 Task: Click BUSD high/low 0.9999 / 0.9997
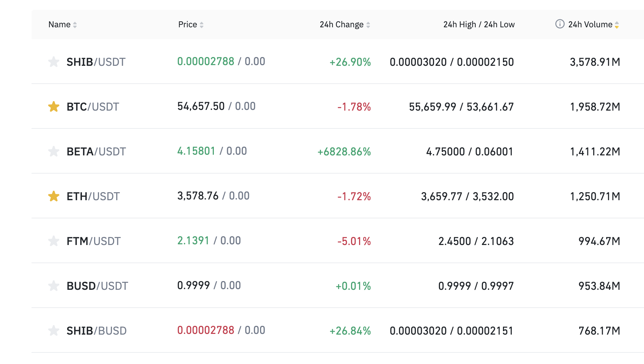point(476,286)
